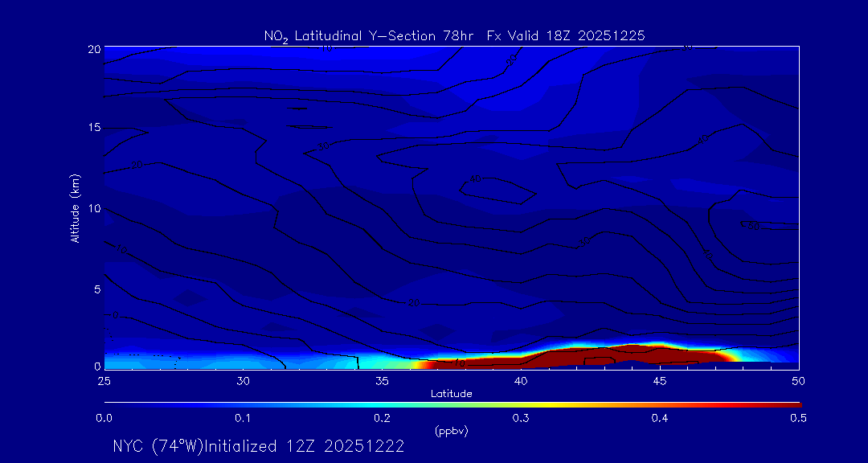Click the "0.3" color bar label
Viewport: 868px width, 463px height.
coord(521,419)
